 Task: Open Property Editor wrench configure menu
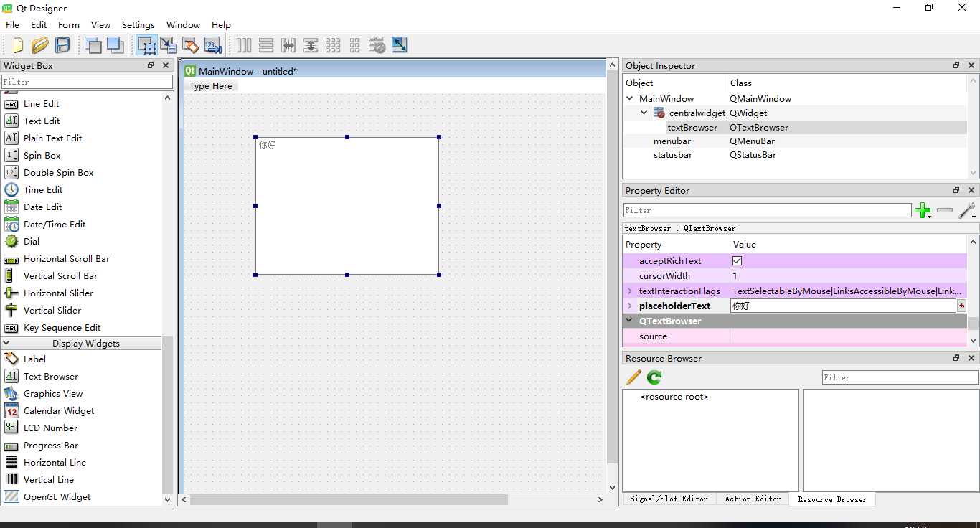coord(966,211)
